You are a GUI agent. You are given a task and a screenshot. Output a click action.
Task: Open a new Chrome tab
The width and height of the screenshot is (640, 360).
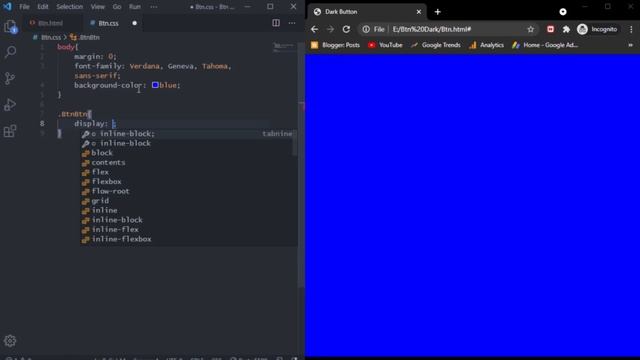(x=438, y=12)
